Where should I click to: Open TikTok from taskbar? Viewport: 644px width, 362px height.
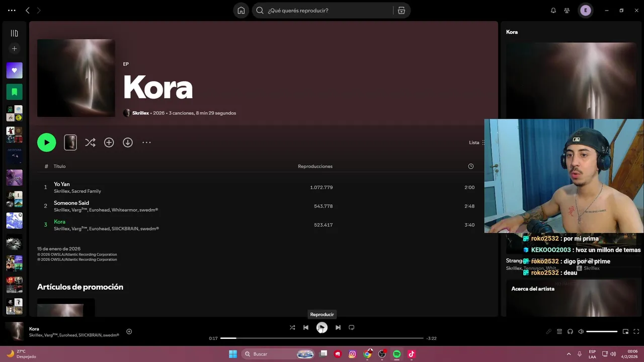pyautogui.click(x=411, y=354)
